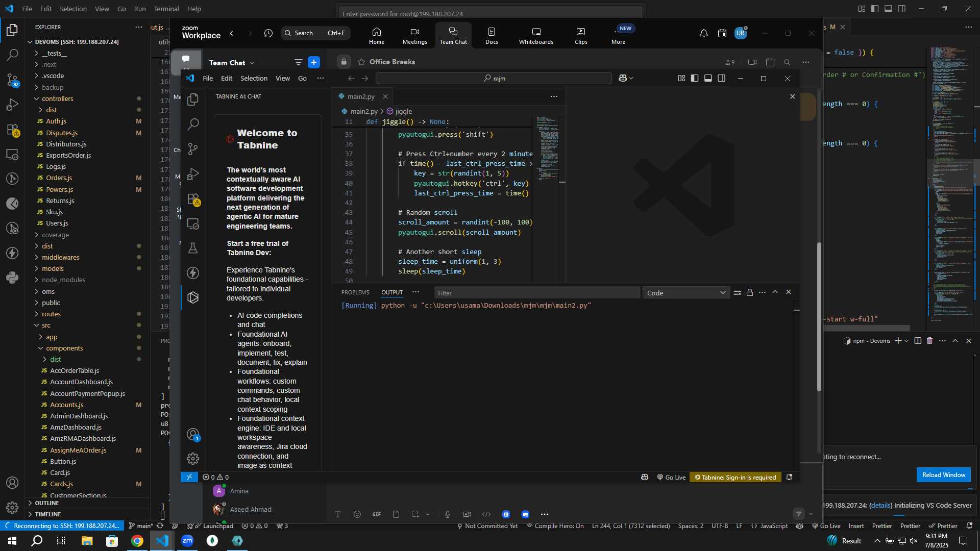Switch to OUTPUT tab in inner panel
The image size is (980, 551).
[x=392, y=292]
